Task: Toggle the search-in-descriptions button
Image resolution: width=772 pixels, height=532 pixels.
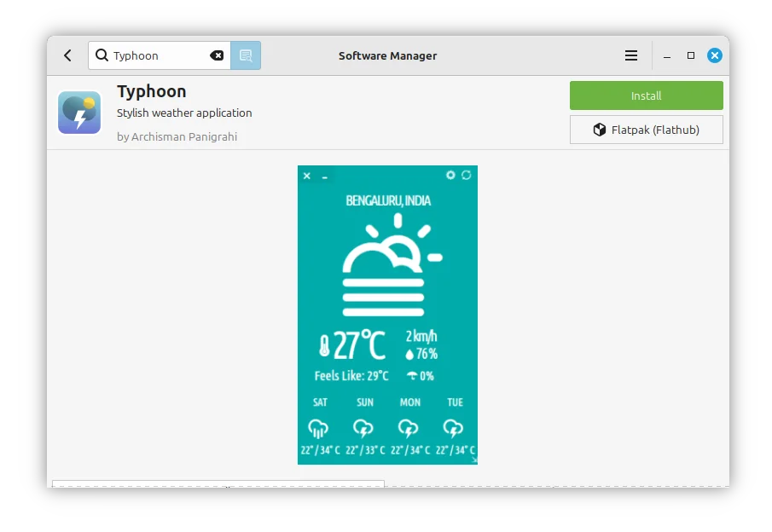Action: (x=246, y=55)
